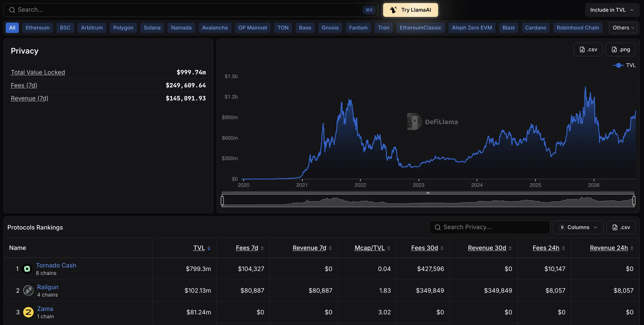The image size is (644, 325).
Task: Click the Total Value Locked label
Action: (38, 72)
